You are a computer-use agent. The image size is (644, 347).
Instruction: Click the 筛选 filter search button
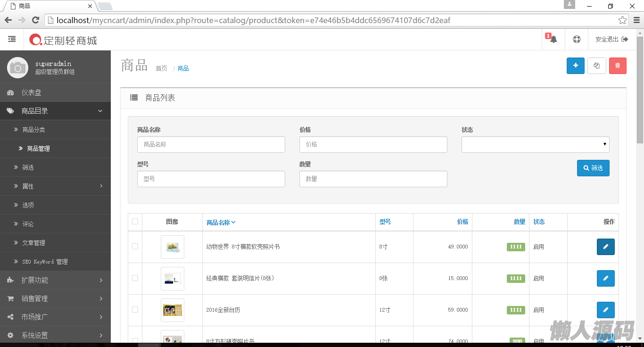click(x=593, y=168)
